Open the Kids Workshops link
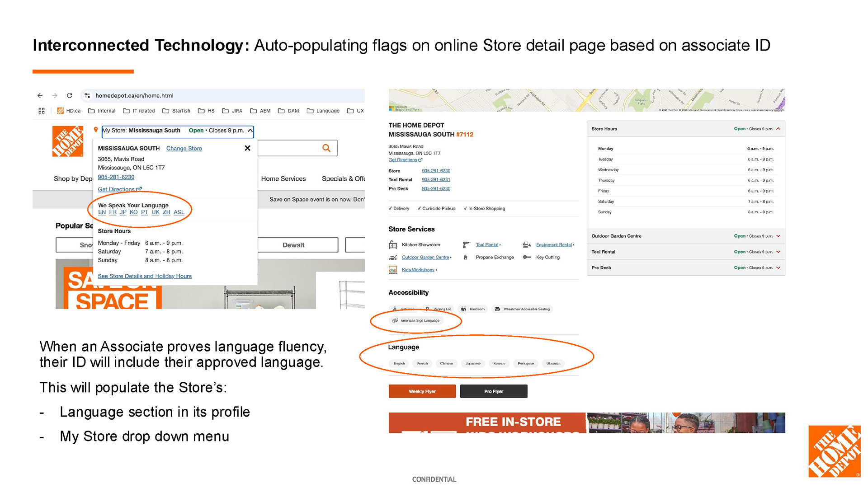 tap(419, 270)
